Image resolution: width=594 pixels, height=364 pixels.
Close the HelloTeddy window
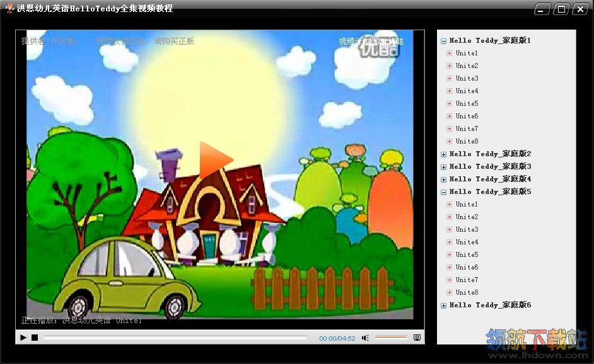580,9
